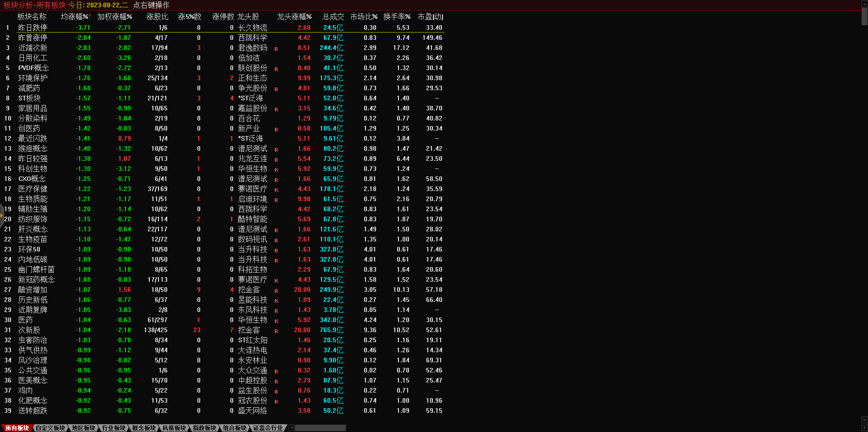This screenshot has height=432, width=868.
Task: Sort the table by 换手率% column
Action: pyautogui.click(x=397, y=16)
